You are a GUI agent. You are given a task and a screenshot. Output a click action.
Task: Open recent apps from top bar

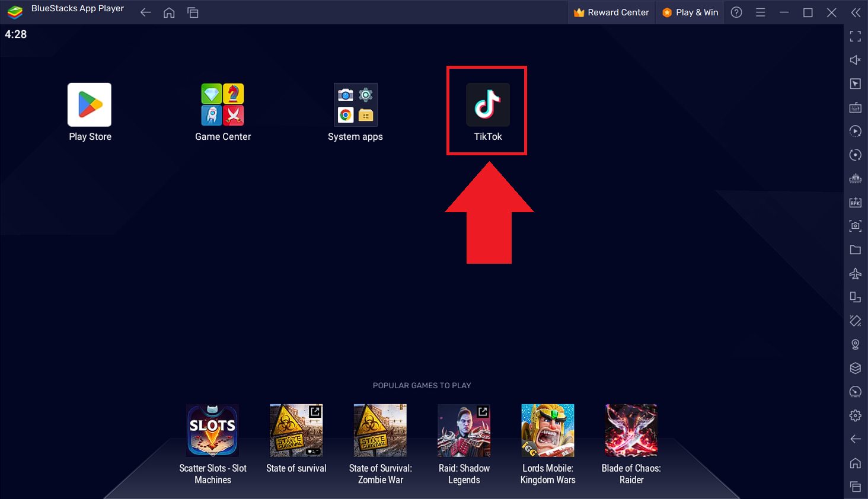tap(193, 12)
